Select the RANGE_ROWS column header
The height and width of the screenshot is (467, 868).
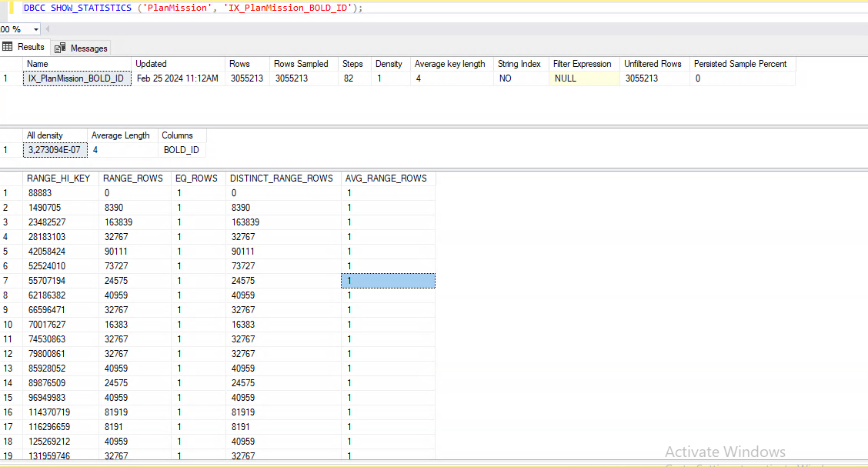135,178
